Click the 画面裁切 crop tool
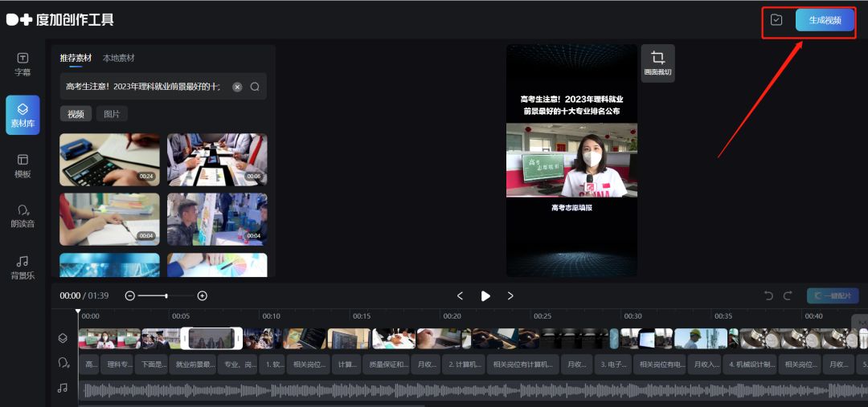The width and height of the screenshot is (868, 407). point(657,63)
